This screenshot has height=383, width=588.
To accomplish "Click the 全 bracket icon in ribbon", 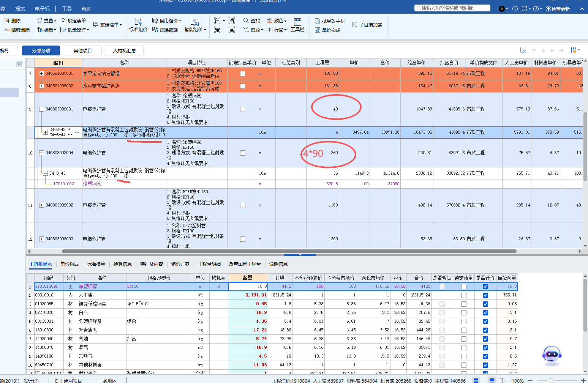I will click(232, 30).
